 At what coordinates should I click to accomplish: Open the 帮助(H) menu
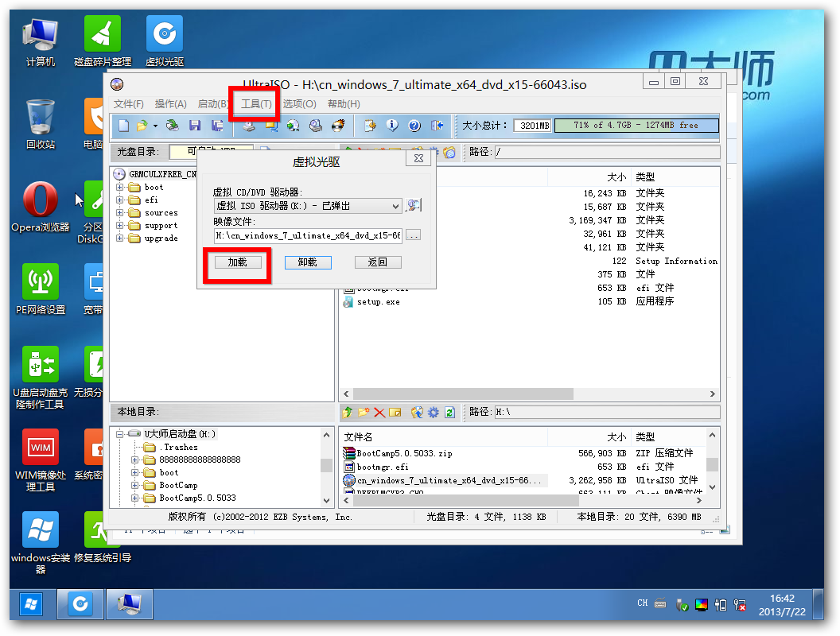344,104
